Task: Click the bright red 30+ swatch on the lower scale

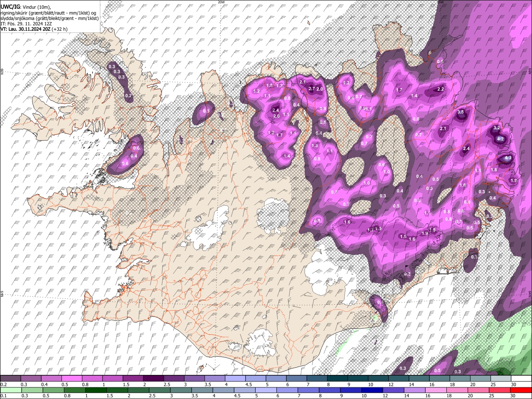Action: pos(521,390)
